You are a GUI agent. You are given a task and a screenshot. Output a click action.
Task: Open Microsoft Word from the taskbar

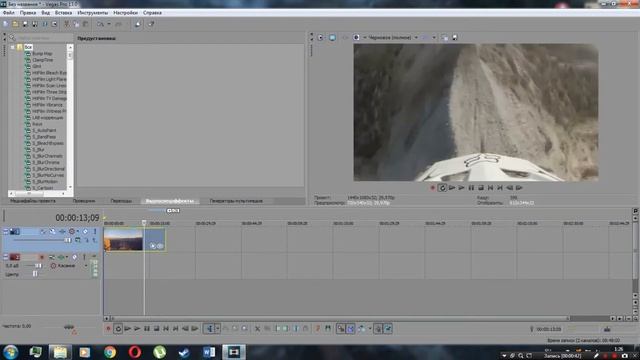(x=209, y=352)
